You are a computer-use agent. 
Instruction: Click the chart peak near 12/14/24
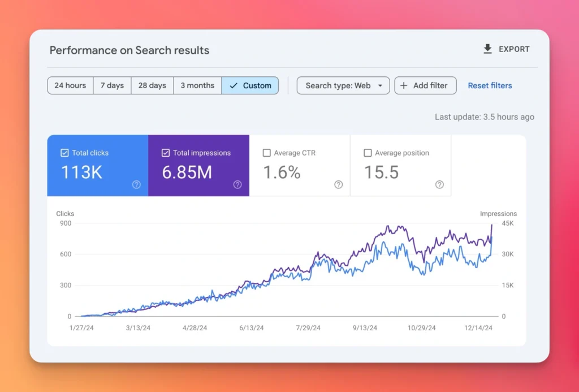click(491, 225)
